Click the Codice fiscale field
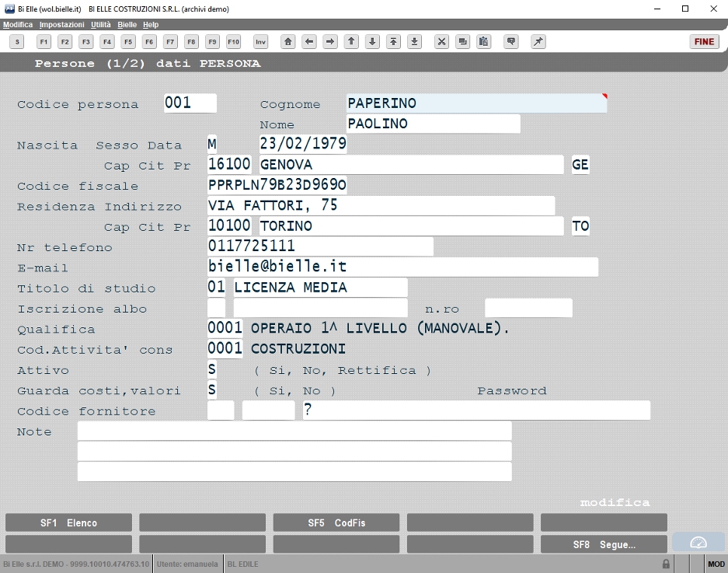This screenshot has height=573, width=728. 277,184
